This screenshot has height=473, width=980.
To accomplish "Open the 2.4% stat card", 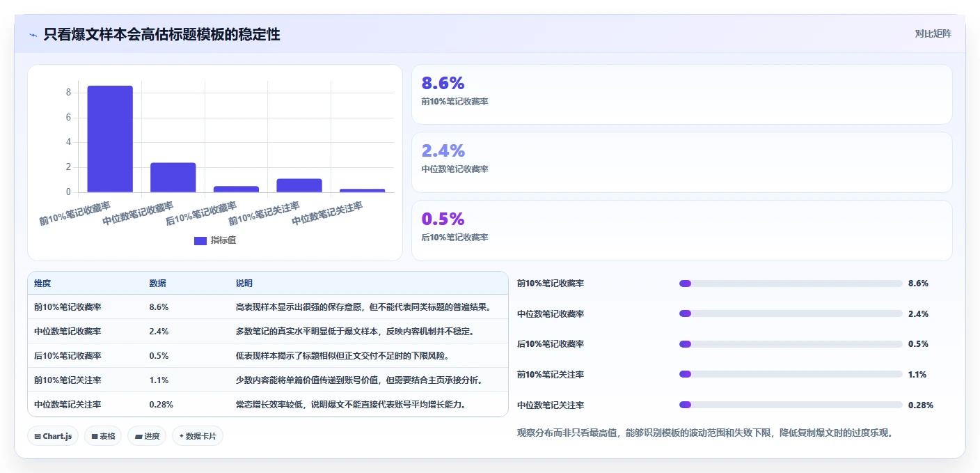I will click(681, 162).
